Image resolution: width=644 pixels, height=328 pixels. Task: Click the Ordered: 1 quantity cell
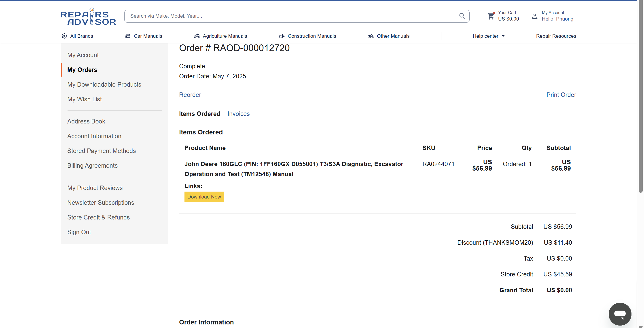tap(517, 164)
